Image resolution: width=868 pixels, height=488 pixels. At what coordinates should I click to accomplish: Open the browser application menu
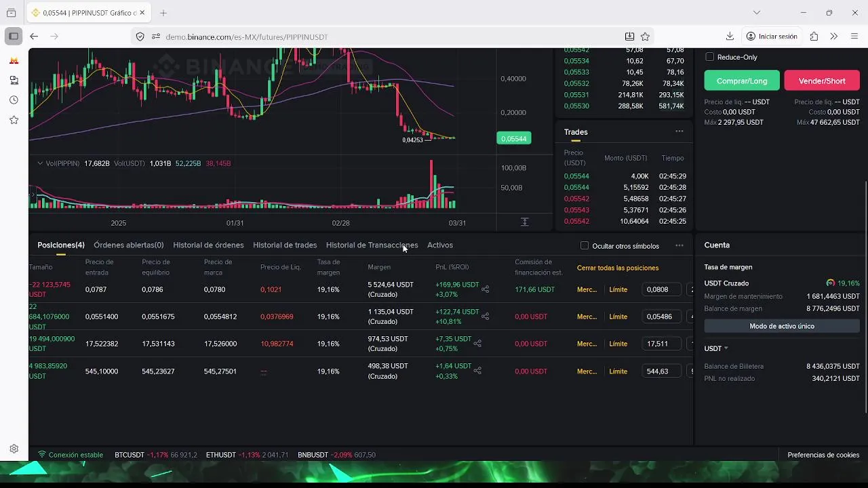click(x=854, y=36)
